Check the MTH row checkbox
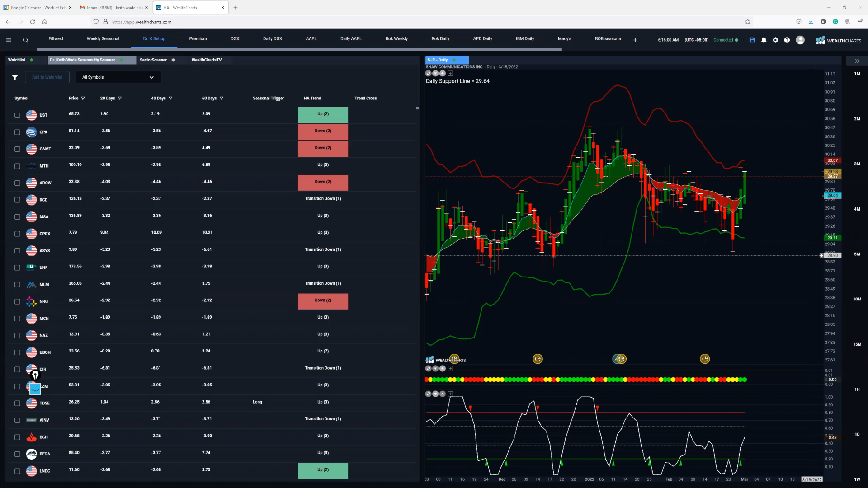The height and width of the screenshot is (488, 868). (17, 166)
